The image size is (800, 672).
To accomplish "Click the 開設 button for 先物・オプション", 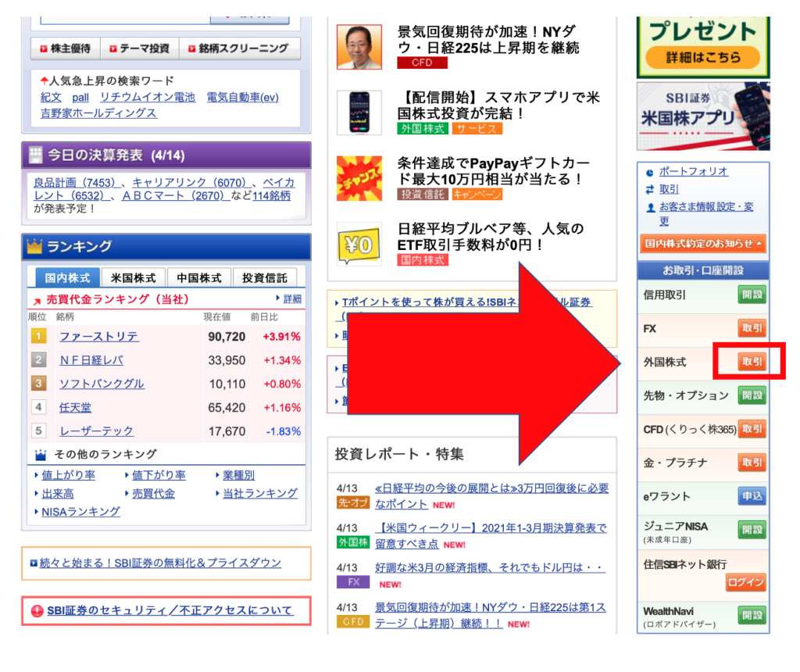I will pyautogui.click(x=752, y=395).
